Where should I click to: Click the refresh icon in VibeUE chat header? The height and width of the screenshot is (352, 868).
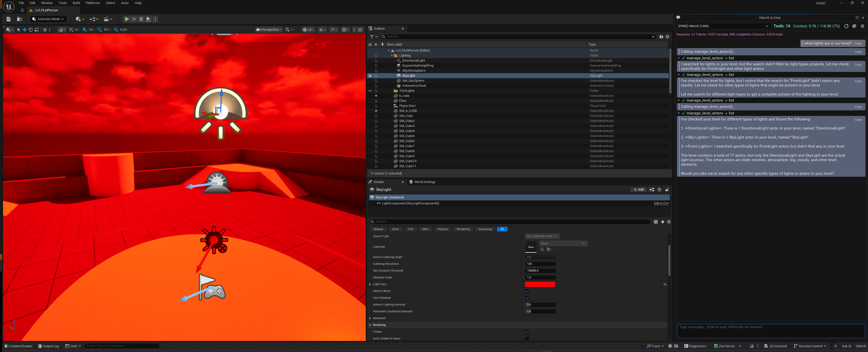[x=846, y=26]
